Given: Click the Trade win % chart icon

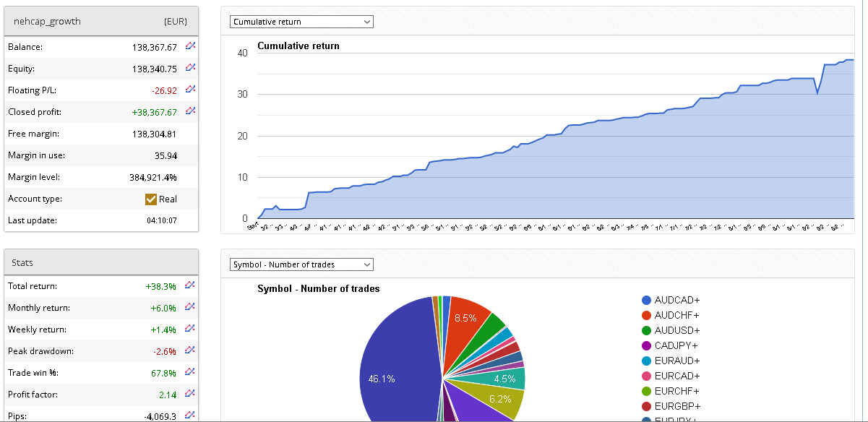Looking at the screenshot, I should [x=190, y=372].
